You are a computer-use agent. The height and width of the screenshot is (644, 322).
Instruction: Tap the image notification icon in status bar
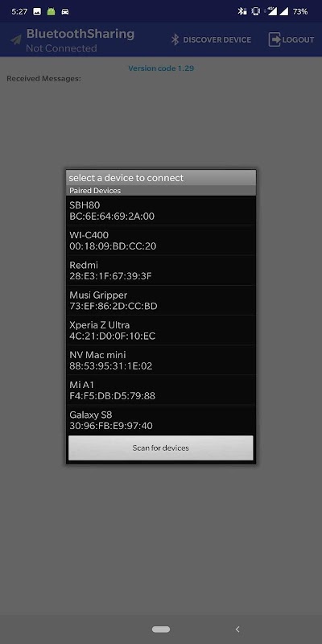click(x=37, y=11)
